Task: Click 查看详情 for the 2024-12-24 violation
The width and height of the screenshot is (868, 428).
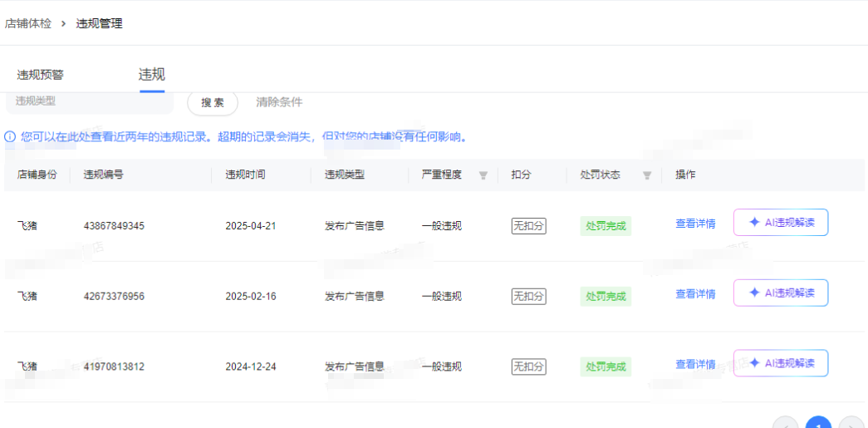Action: 695,364
